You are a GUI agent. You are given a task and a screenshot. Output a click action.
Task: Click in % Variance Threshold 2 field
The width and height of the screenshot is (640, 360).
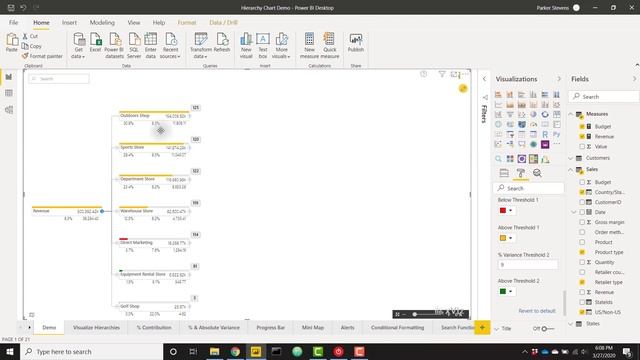point(528,265)
